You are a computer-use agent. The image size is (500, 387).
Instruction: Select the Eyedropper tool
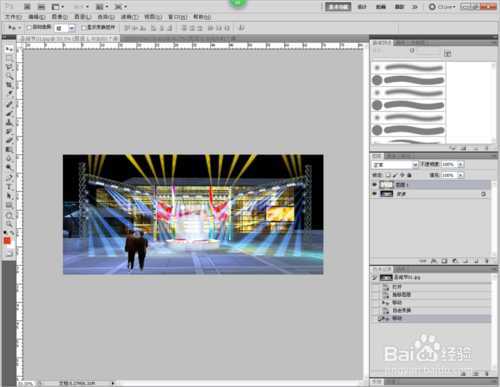pos(9,94)
